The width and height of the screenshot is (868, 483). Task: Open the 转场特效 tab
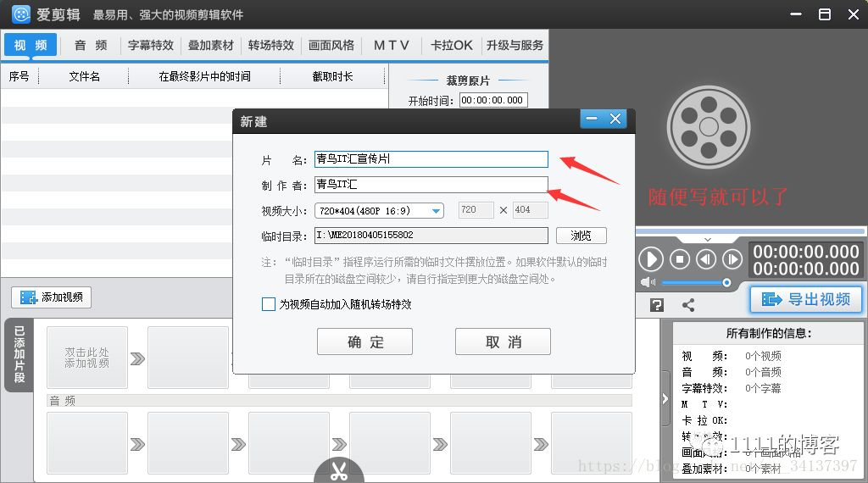[270, 46]
